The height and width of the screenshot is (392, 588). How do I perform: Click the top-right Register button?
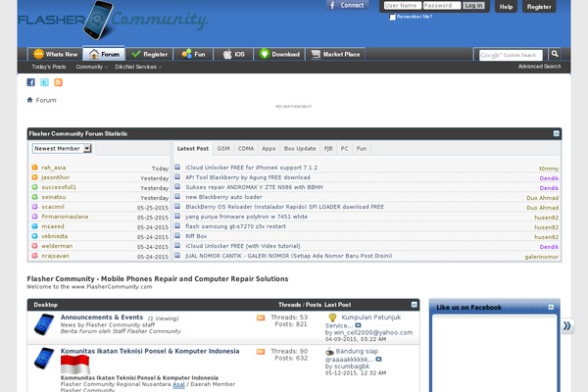click(x=539, y=7)
